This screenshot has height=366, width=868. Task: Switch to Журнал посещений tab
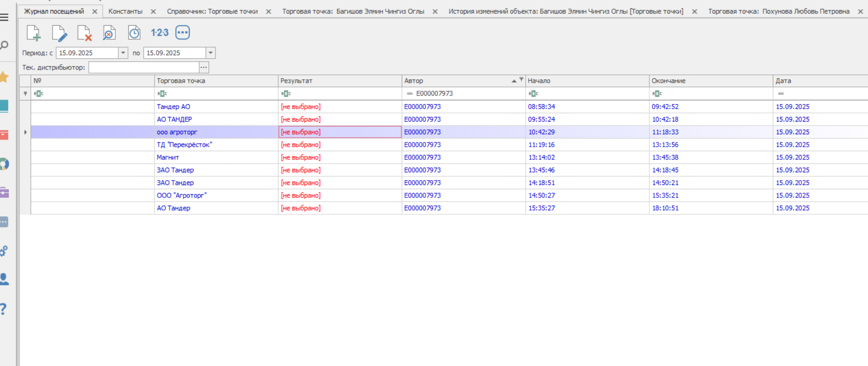54,11
